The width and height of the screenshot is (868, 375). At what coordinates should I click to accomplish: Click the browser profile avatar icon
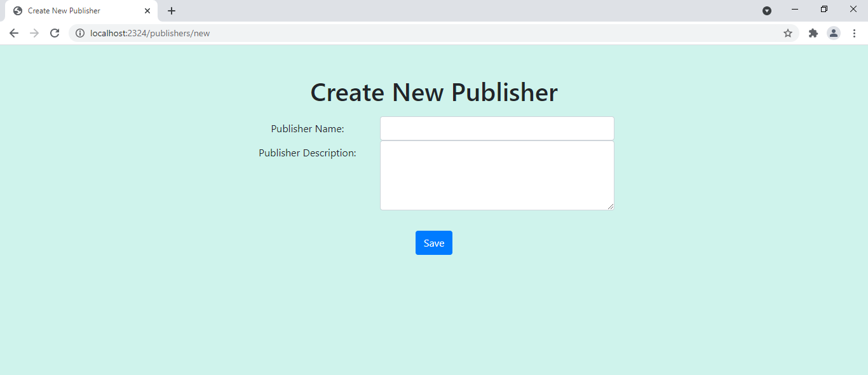(834, 33)
